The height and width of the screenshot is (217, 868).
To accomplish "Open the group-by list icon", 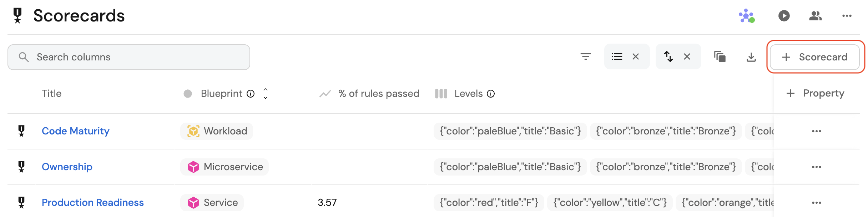I will pyautogui.click(x=617, y=56).
